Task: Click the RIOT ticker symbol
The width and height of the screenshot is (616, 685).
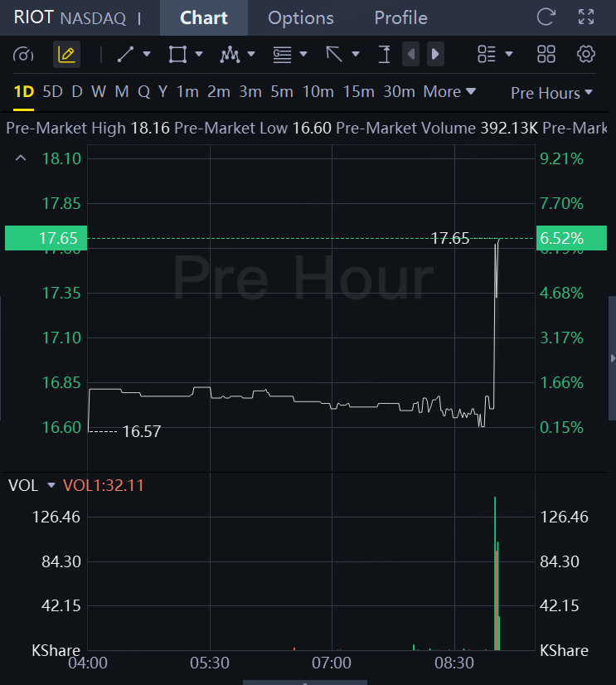Action: (x=33, y=17)
